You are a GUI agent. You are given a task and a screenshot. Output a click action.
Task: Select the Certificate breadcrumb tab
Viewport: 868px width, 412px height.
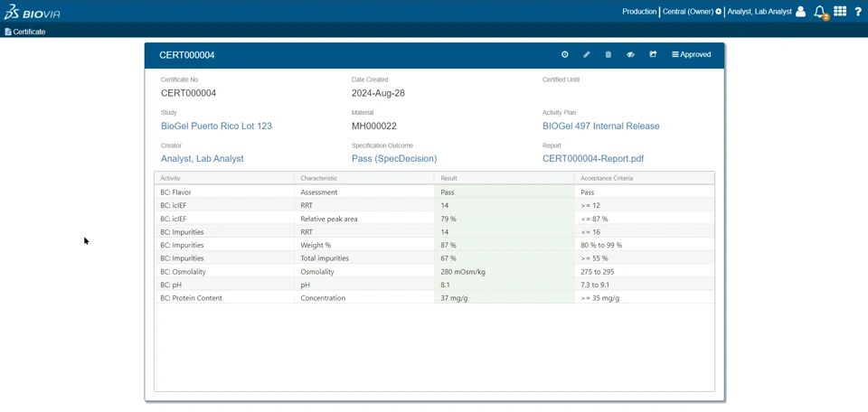pos(25,33)
